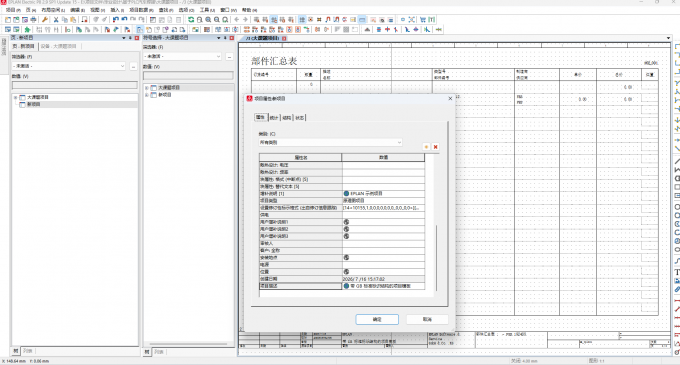Open the symbol selection filter dropdown
Viewport: 680px width, 365px height.
click(183, 56)
